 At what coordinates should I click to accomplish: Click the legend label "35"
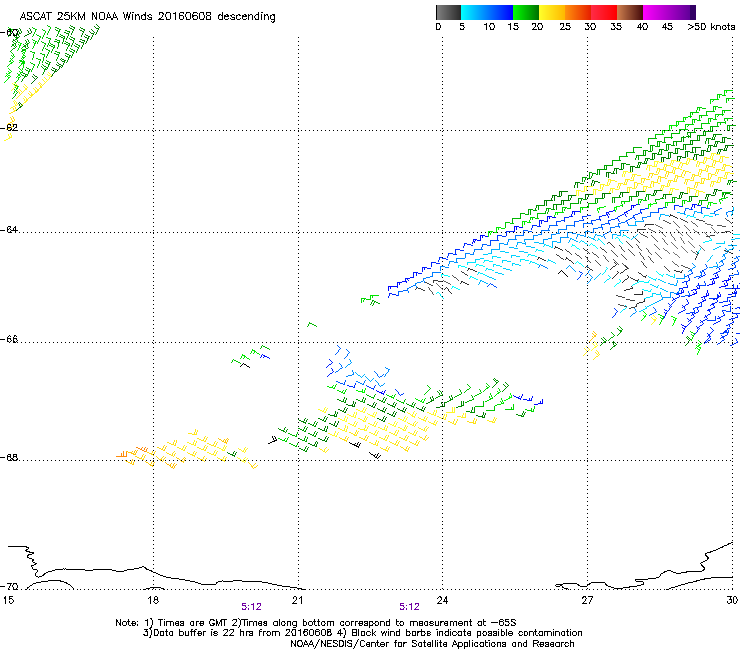point(616,27)
